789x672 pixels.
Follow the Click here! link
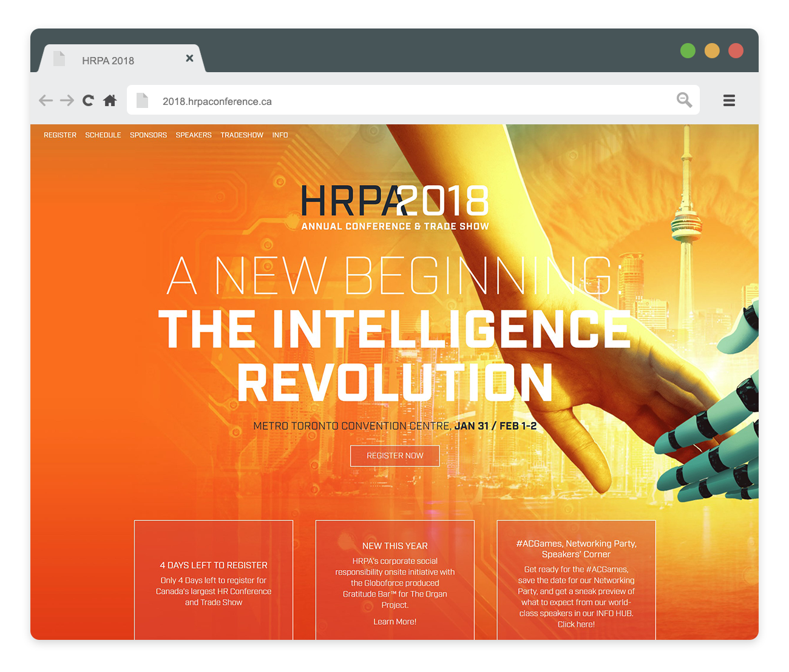pos(576,624)
